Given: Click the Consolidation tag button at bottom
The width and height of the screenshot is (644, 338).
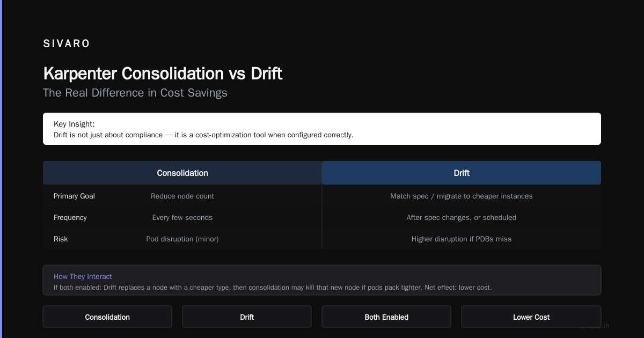Looking at the screenshot, I should [x=107, y=317].
